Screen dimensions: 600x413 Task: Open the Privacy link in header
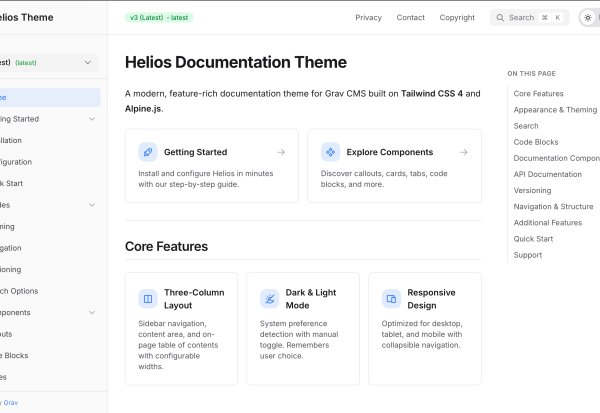tap(368, 18)
